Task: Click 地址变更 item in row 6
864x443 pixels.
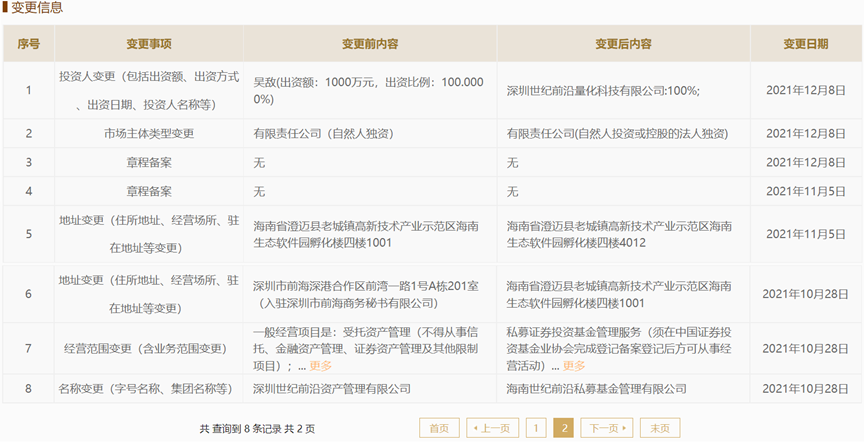Action: tap(149, 294)
